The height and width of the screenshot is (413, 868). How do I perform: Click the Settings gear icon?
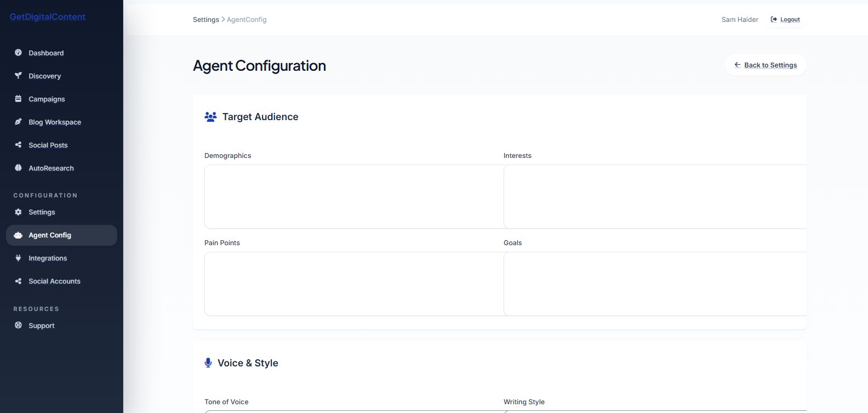pyautogui.click(x=18, y=212)
